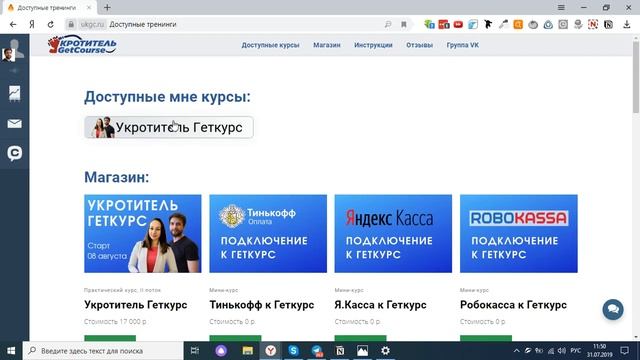Go back with the browser arrow

click(x=13, y=24)
